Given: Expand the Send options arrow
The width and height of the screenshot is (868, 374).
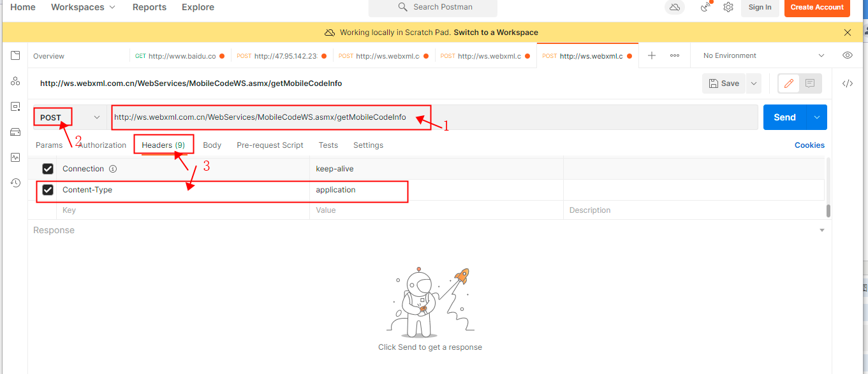Looking at the screenshot, I should point(817,117).
